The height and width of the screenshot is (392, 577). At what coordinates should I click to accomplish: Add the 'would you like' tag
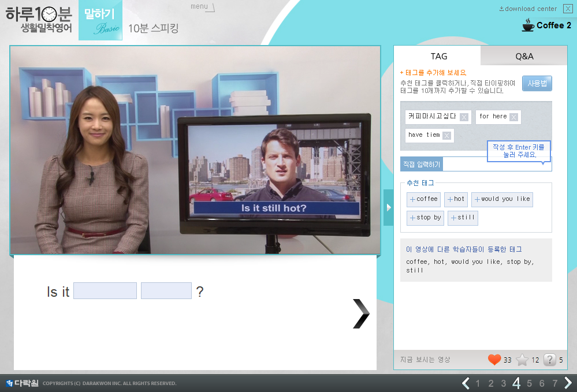[501, 199]
